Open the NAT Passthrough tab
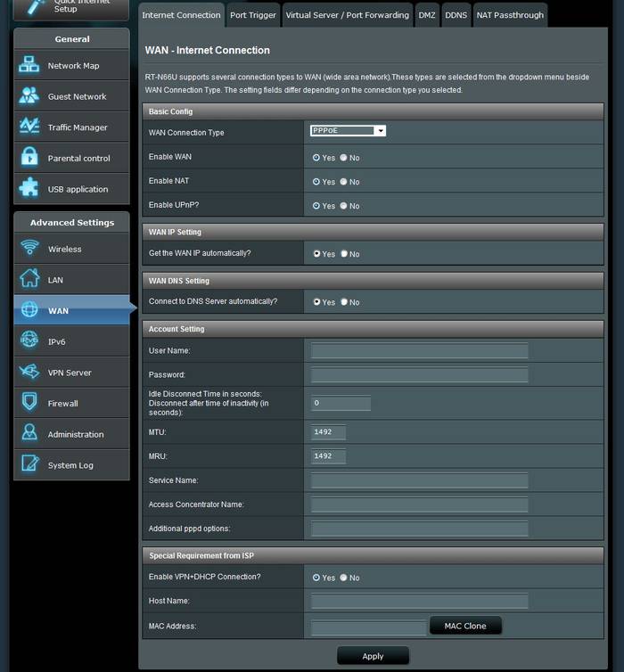The height and width of the screenshot is (672, 624). [509, 15]
